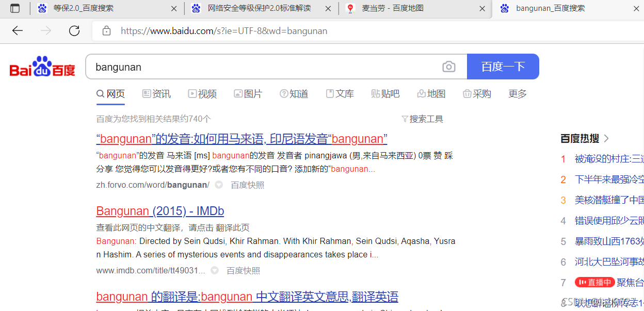This screenshot has height=311, width=644.
Task: Close the 等保2.0 tab
Action: point(174,9)
